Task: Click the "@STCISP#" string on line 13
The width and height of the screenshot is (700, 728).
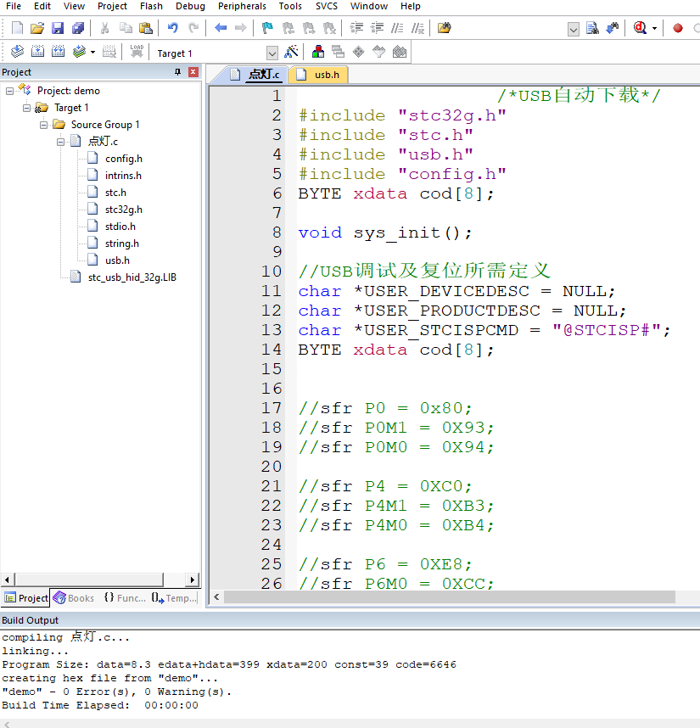Action: pyautogui.click(x=606, y=330)
